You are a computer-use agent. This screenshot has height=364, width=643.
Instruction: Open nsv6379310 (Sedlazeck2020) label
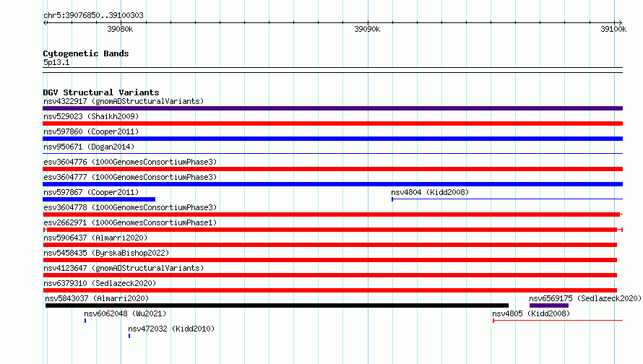(x=100, y=283)
